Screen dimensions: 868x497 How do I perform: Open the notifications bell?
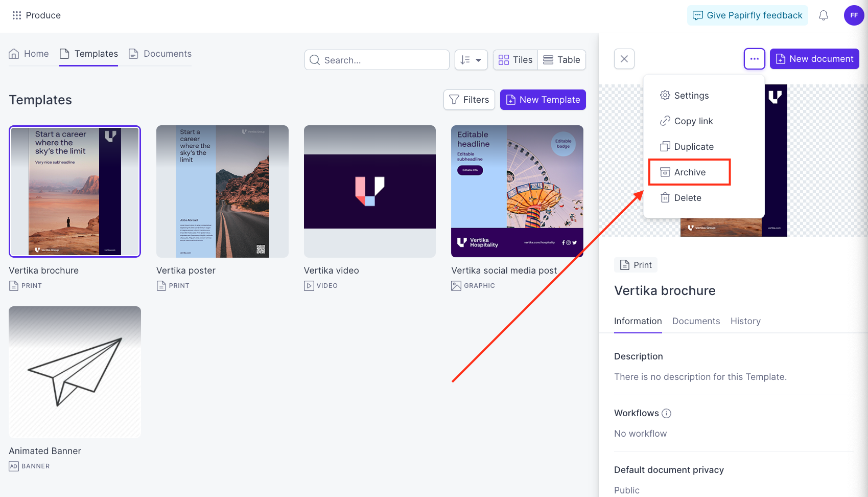coord(824,15)
